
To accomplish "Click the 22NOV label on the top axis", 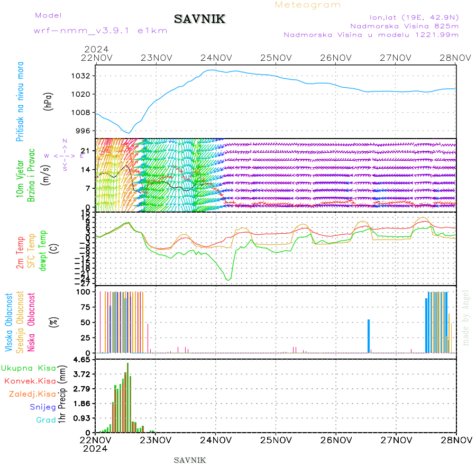I will click(x=97, y=58).
